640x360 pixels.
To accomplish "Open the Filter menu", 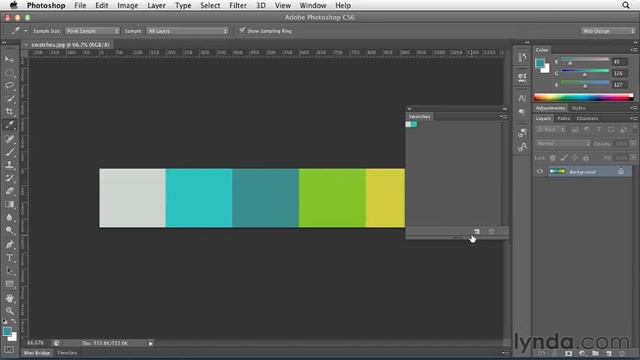I will pos(238,5).
